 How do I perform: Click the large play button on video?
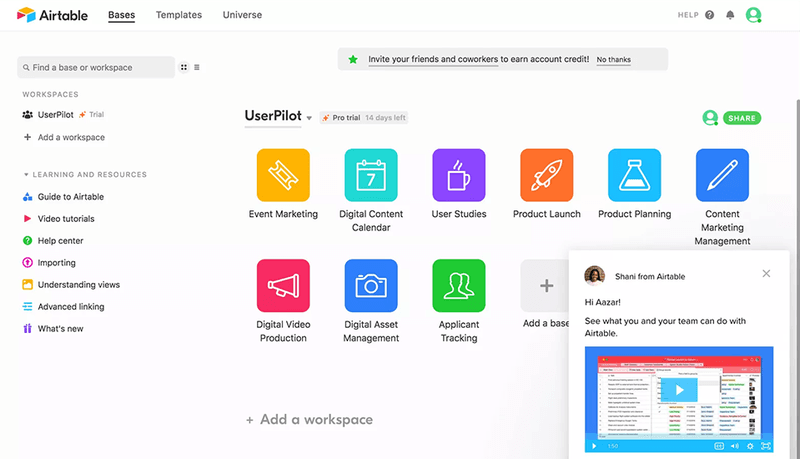tap(680, 390)
